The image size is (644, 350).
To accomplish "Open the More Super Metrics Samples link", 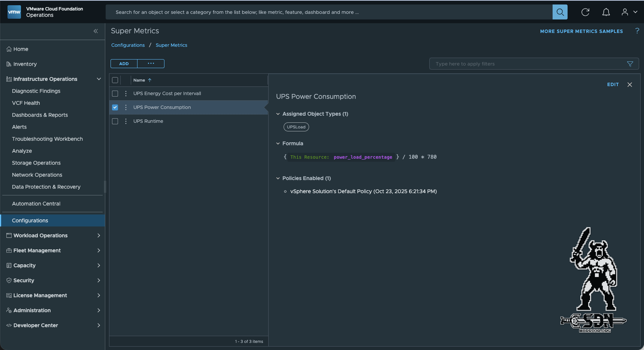I will [581, 31].
